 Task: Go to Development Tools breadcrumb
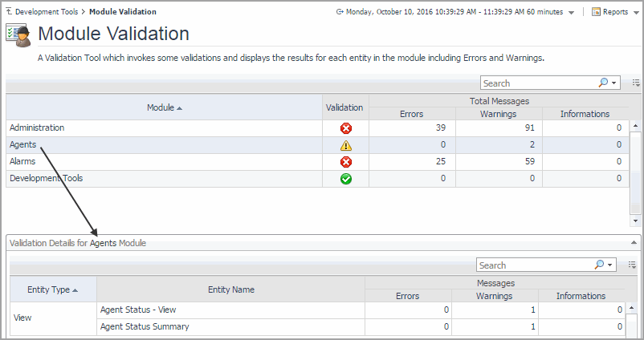[47, 12]
